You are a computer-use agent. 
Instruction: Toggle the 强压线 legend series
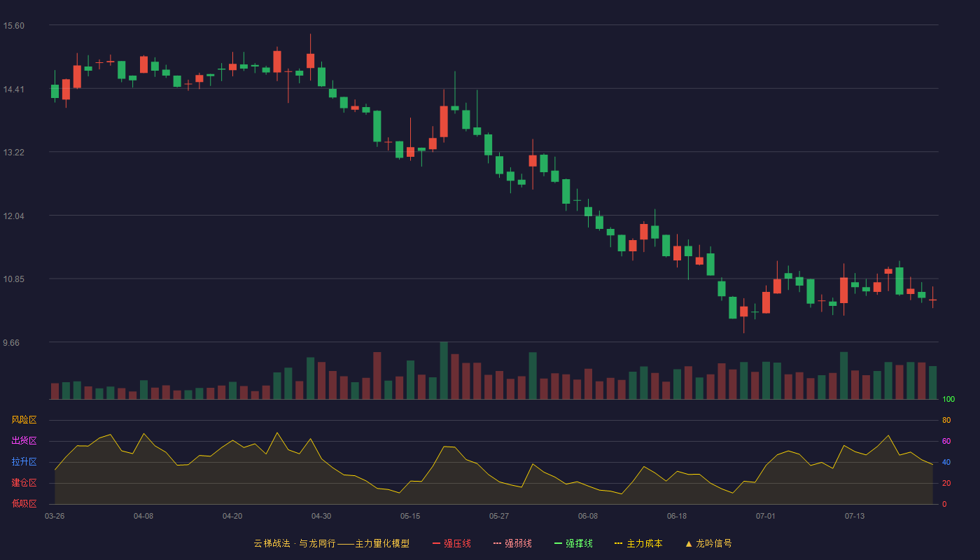451,543
